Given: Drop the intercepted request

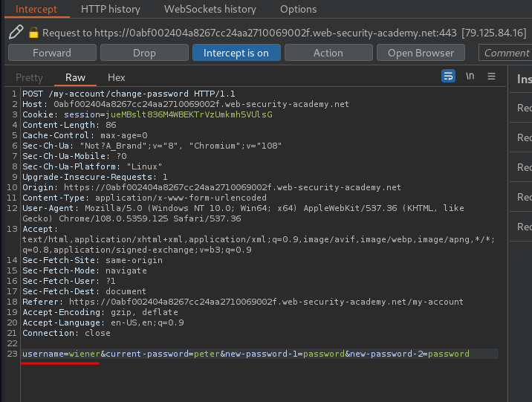Looking at the screenshot, I should pos(145,53).
